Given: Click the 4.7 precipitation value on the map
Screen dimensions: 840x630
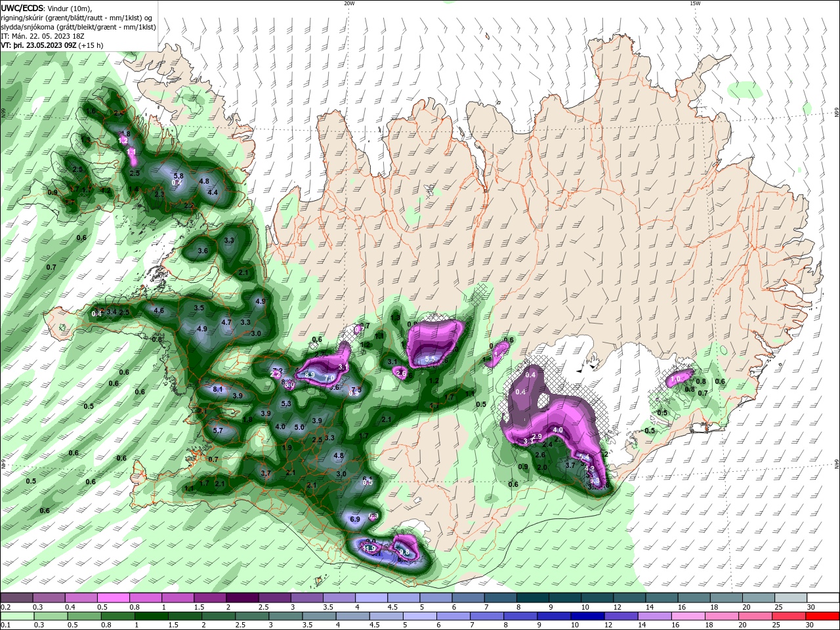Looking at the screenshot, I should (x=226, y=322).
